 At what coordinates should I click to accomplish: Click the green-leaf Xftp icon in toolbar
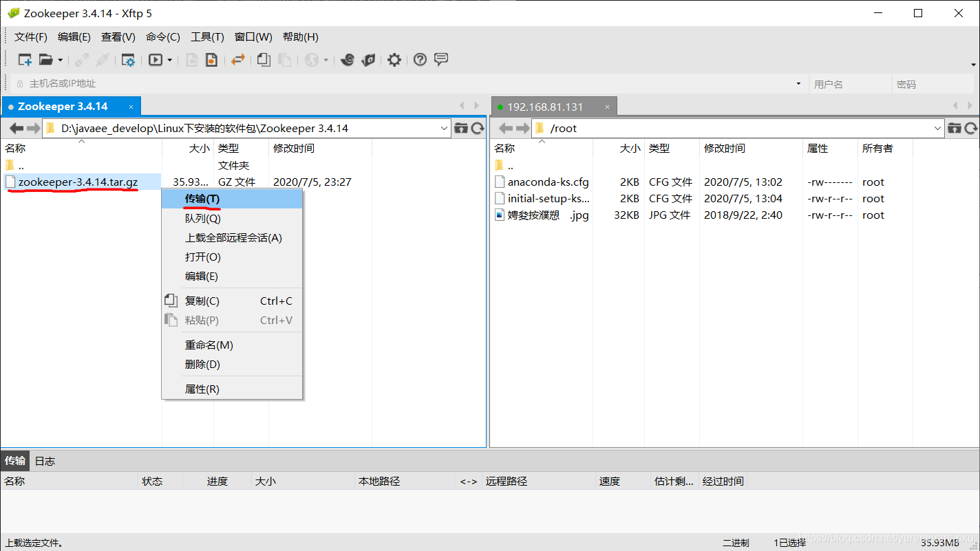coord(368,60)
